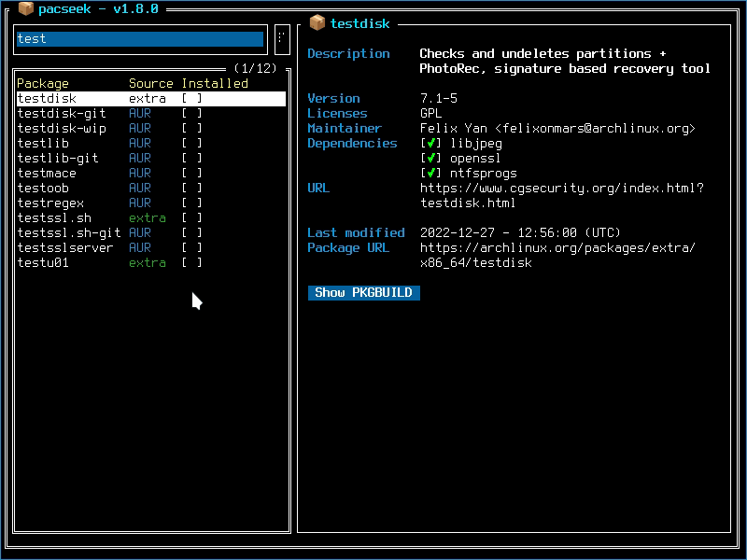Click the testdisk package icon in detail panel
Screen dimensions: 747x560
click(316, 23)
